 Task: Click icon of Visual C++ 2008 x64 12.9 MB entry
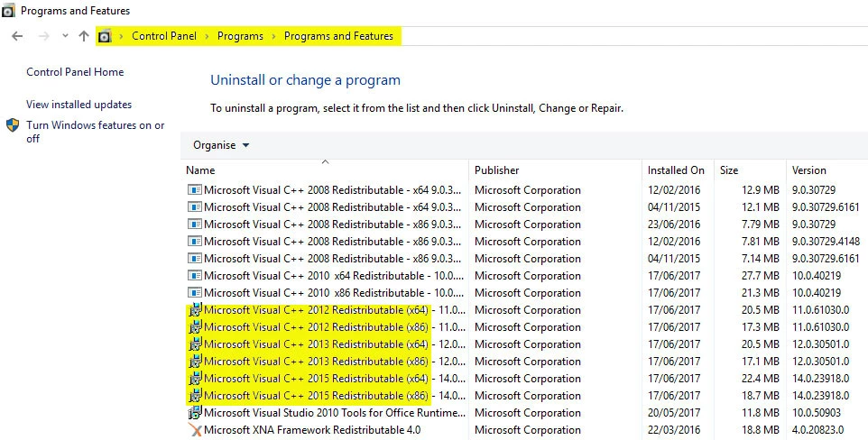pyautogui.click(x=194, y=190)
